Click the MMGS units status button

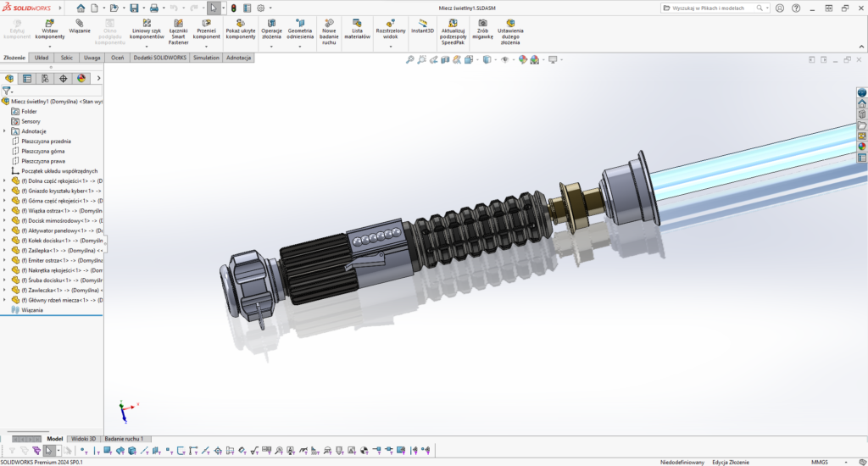click(819, 462)
